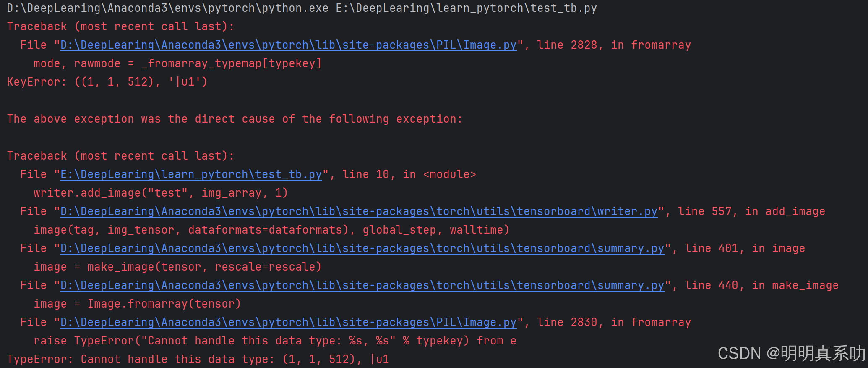Screen dimensions: 868x368
Task: Open the summary.py link for line 440
Action: tap(362, 285)
